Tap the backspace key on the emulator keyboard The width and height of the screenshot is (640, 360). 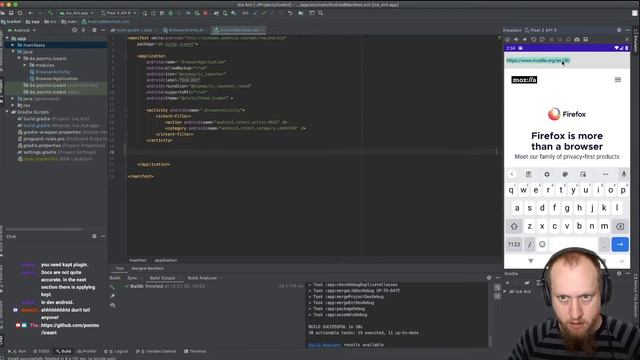pos(620,226)
